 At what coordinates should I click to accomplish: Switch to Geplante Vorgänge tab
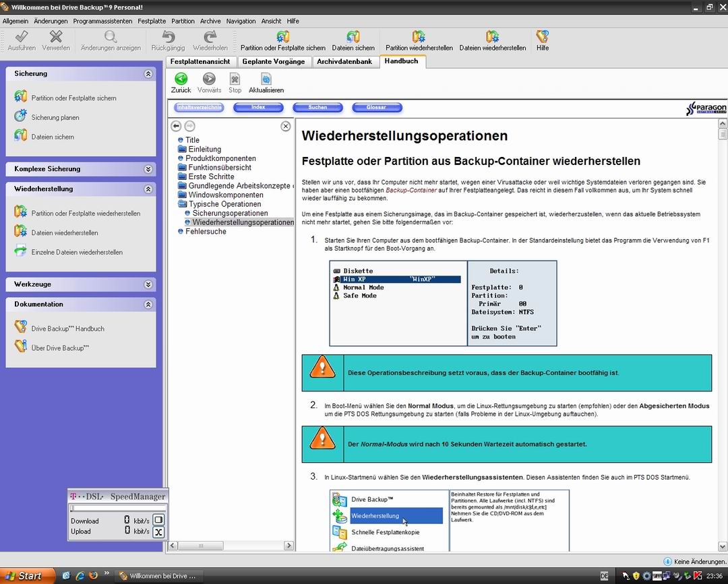point(274,62)
